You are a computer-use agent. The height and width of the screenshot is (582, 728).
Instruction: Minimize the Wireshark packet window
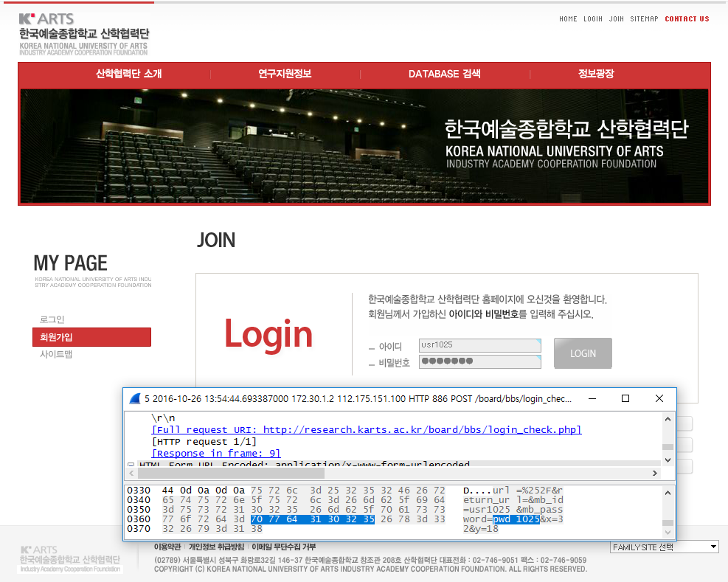pos(592,398)
